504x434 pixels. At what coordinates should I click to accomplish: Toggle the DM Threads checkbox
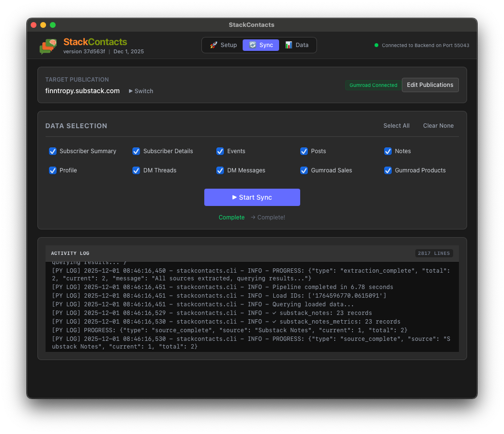(136, 170)
